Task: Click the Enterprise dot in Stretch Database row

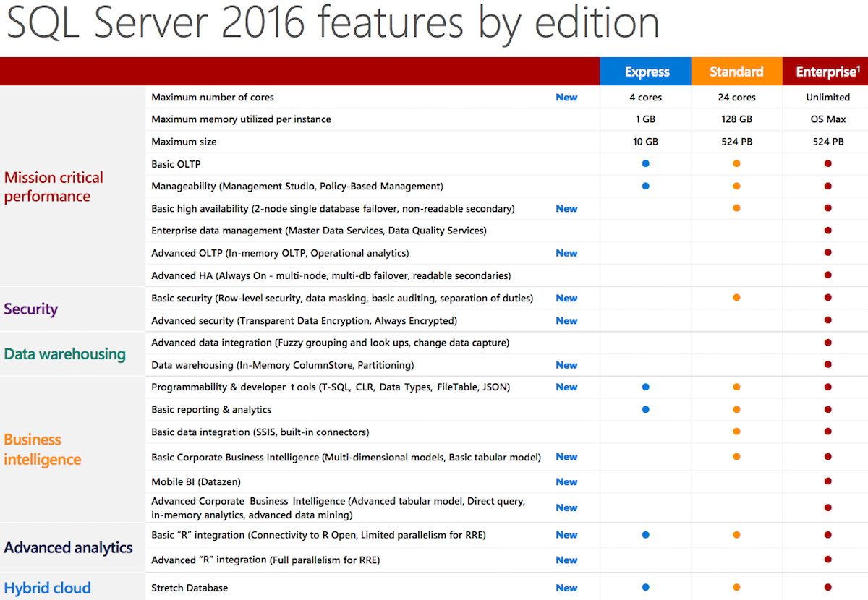Action: (827, 588)
